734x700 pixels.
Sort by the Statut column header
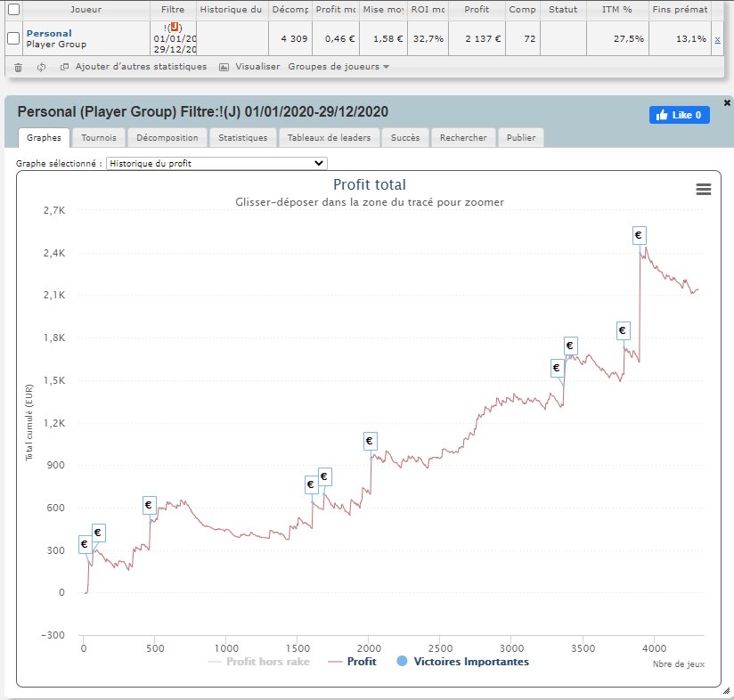pos(563,10)
